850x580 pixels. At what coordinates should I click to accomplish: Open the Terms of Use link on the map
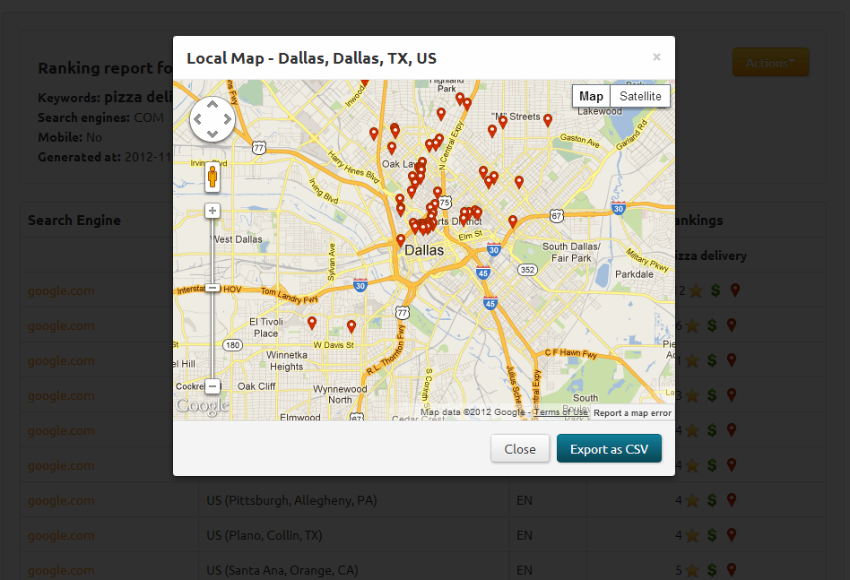point(561,413)
